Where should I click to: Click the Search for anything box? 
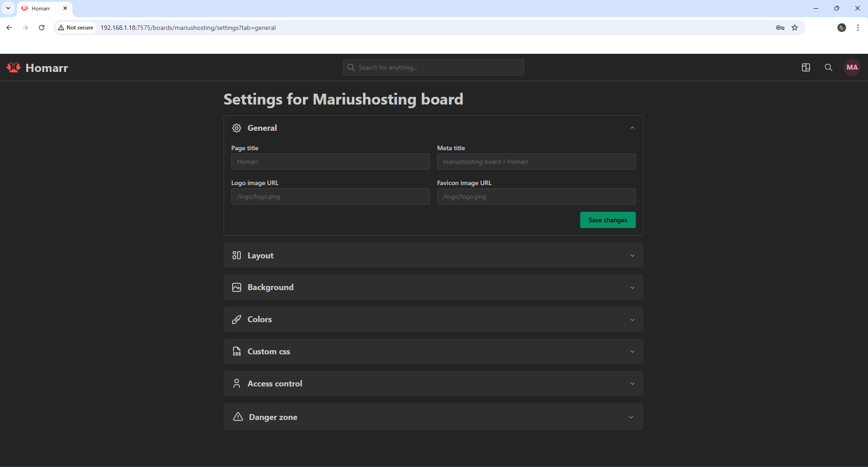[x=434, y=67]
